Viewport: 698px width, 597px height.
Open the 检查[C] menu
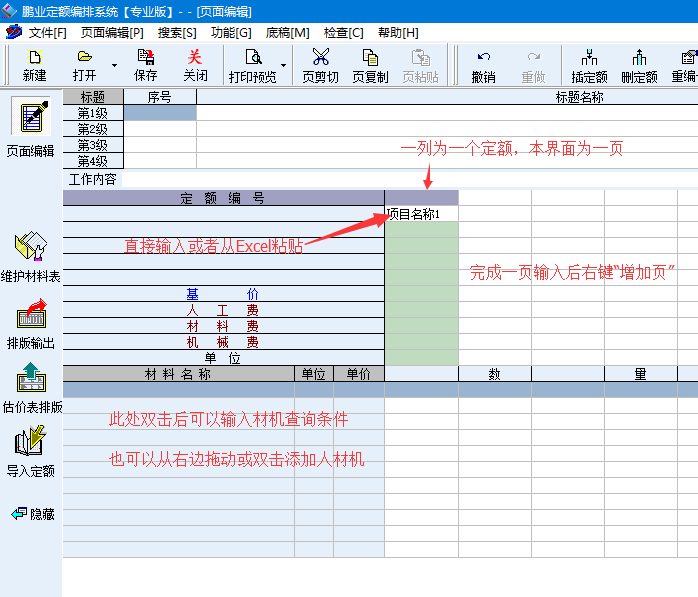(343, 32)
